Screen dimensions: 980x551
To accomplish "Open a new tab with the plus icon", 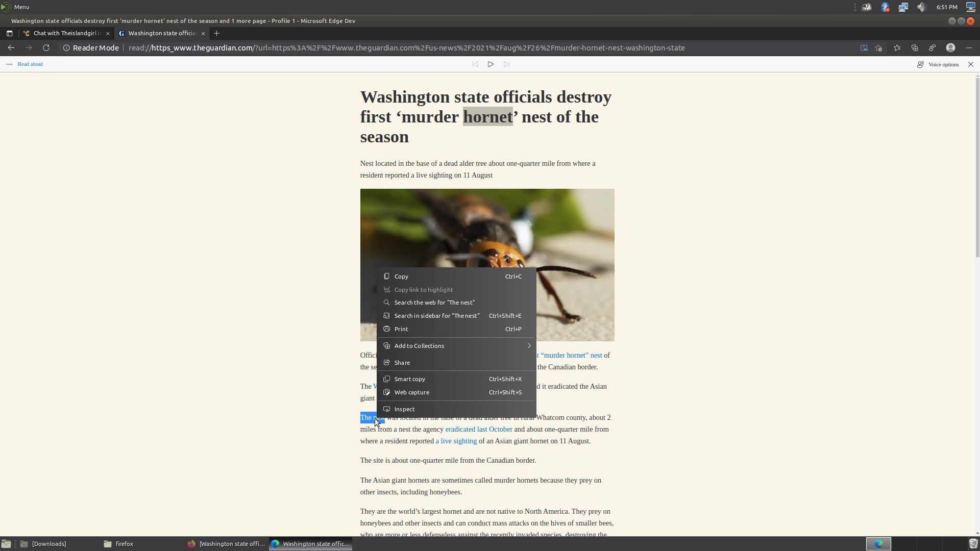I will (216, 33).
